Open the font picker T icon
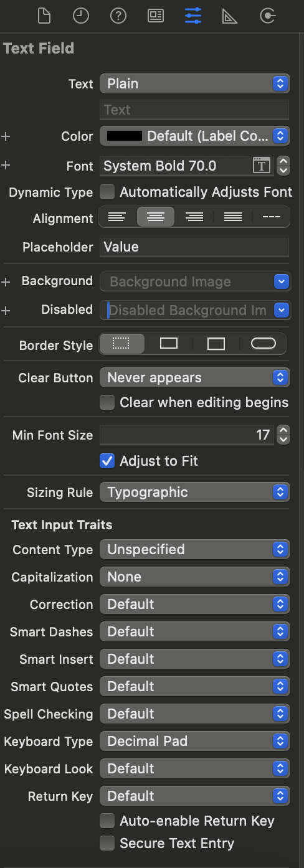304x868 pixels. coord(262,166)
